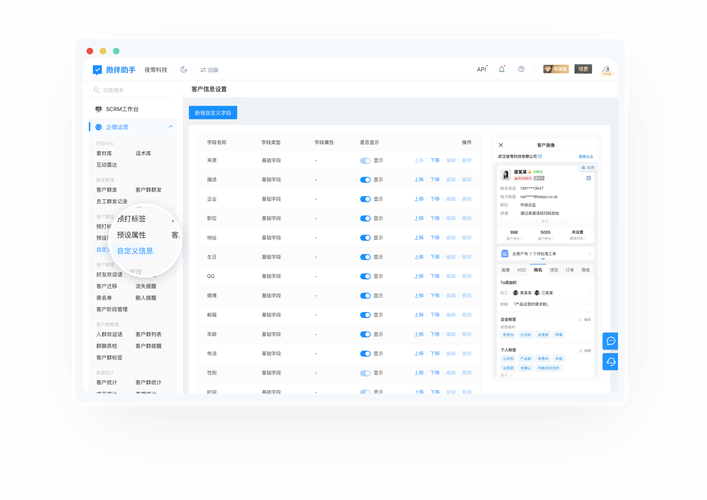The width and height of the screenshot is (707, 500).
Task: Collapse the 企微运营 section chevron
Action: point(170,127)
